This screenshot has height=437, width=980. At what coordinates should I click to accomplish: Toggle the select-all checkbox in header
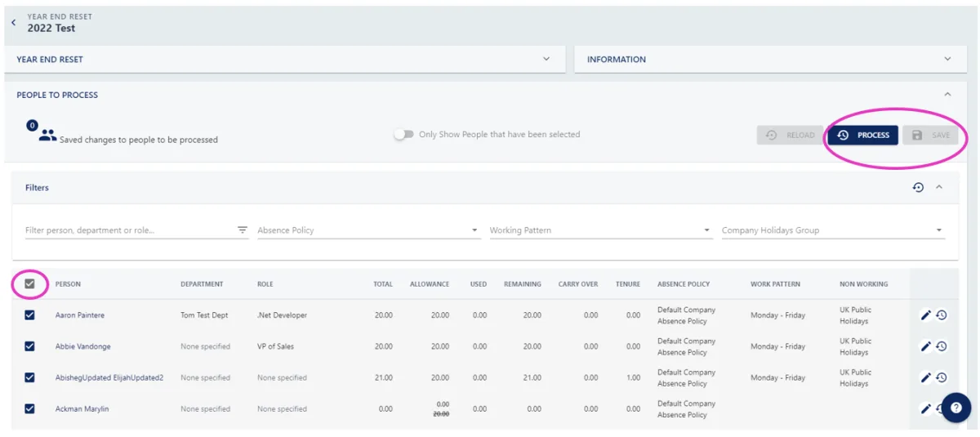coord(29,284)
